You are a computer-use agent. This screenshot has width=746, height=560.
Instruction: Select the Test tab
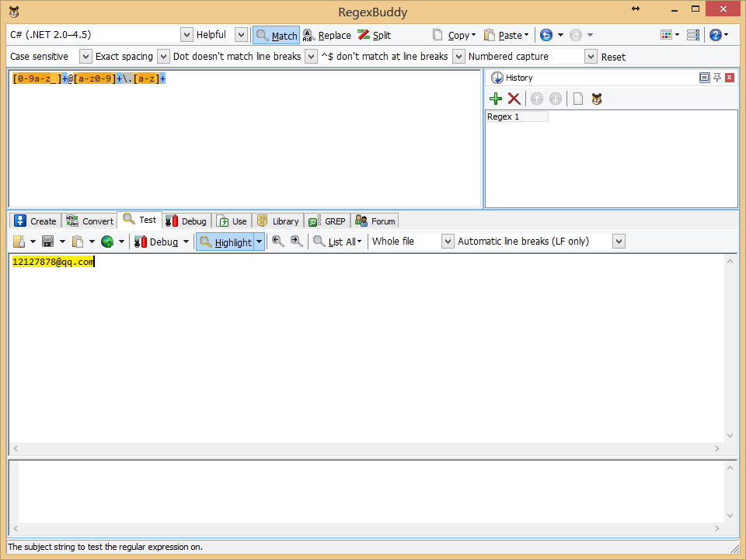[140, 220]
